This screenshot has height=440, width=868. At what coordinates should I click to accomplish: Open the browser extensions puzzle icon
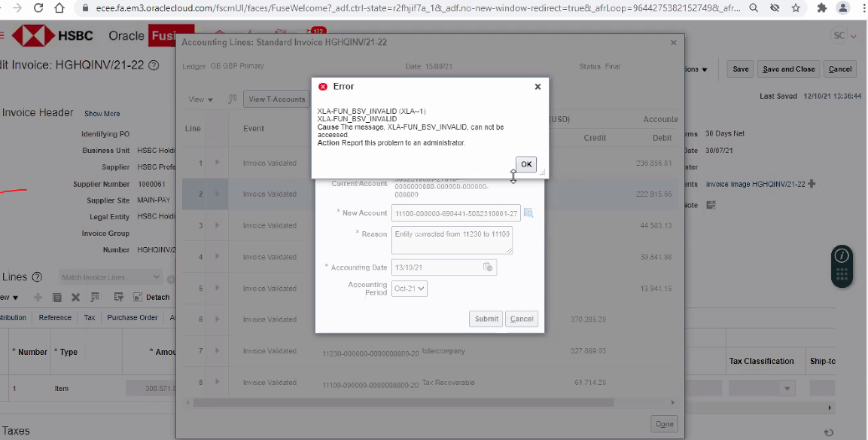pyautogui.click(x=822, y=8)
